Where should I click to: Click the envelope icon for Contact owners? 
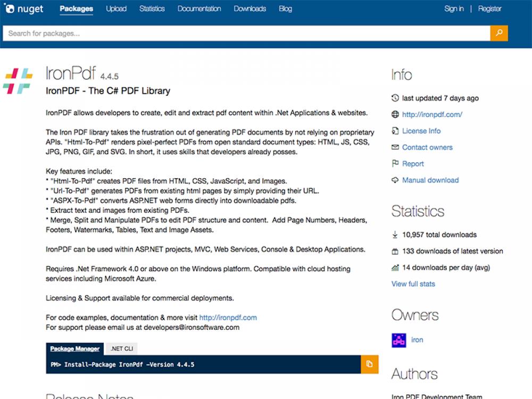pyautogui.click(x=394, y=147)
